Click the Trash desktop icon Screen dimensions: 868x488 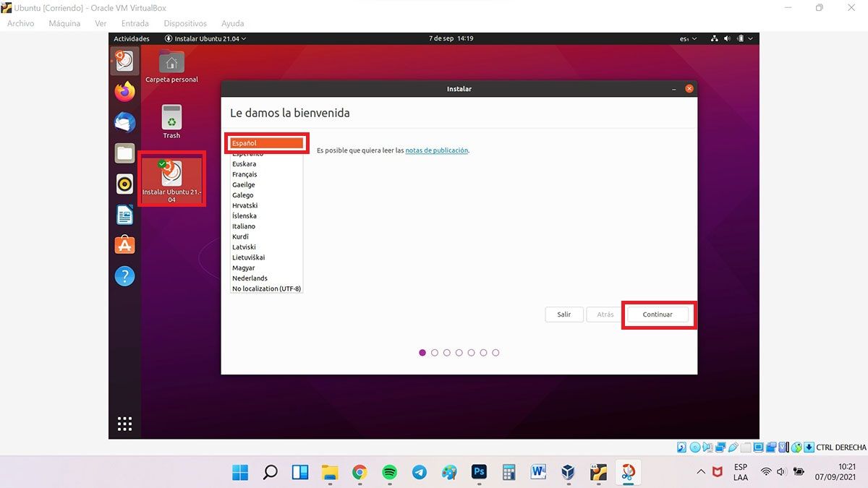(171, 119)
